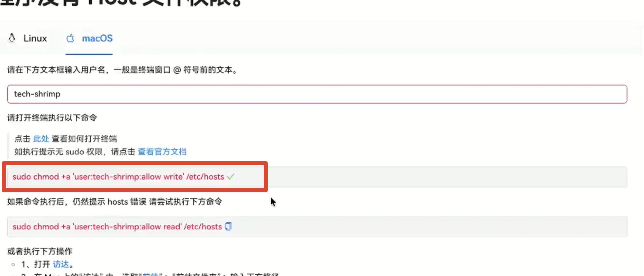Click the 'allow read' sudo chmod command text

[117, 227]
